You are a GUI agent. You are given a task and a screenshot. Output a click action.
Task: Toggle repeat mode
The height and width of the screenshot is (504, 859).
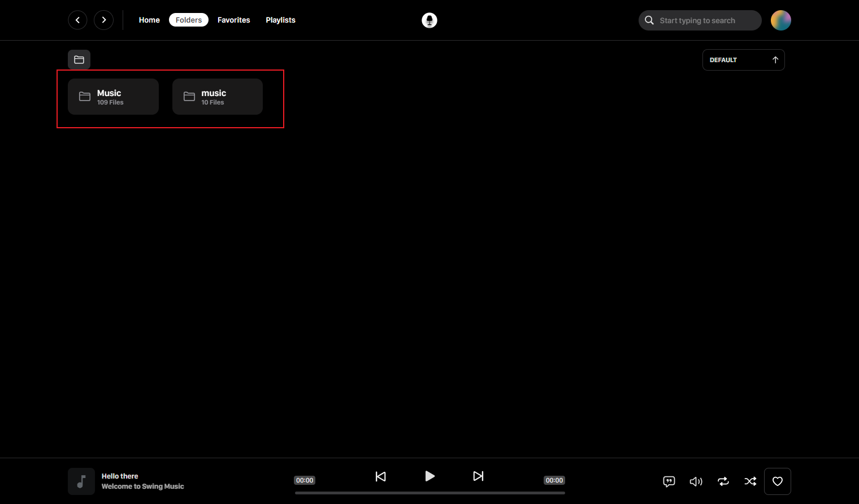pyautogui.click(x=723, y=481)
